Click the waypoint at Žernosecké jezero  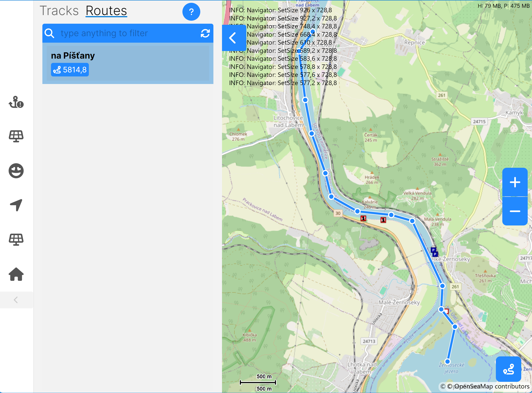coord(448,362)
